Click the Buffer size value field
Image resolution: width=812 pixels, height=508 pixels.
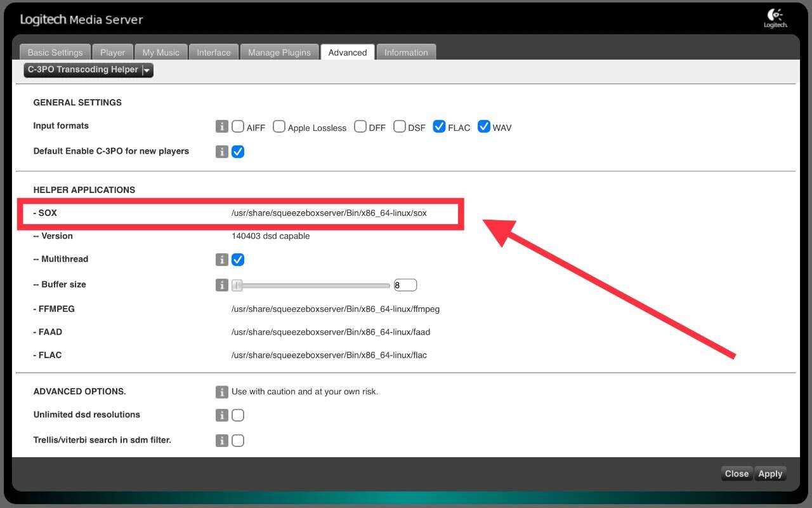405,285
